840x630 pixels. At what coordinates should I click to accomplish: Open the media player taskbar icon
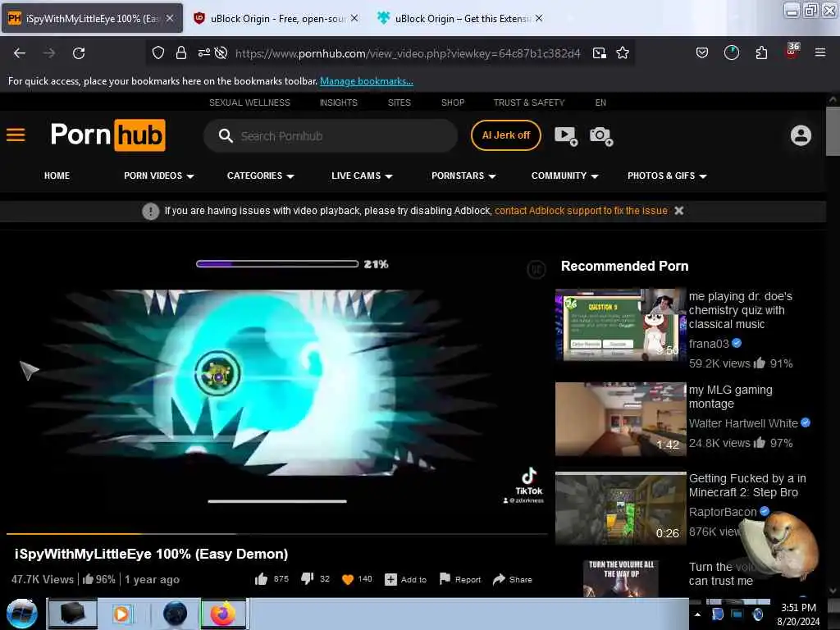[121, 614]
